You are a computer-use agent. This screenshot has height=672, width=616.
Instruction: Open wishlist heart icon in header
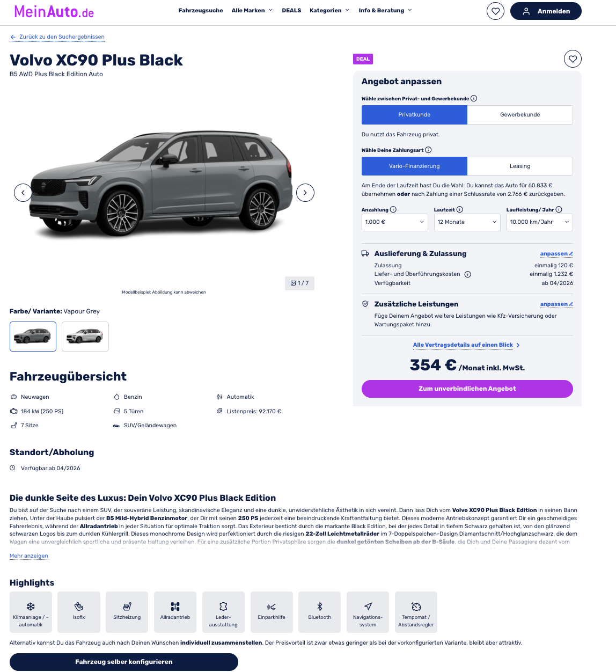pyautogui.click(x=495, y=11)
